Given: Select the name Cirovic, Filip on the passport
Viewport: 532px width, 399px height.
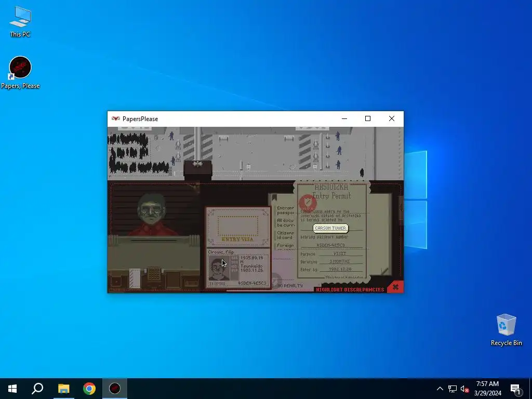Looking at the screenshot, I should coord(221,252).
